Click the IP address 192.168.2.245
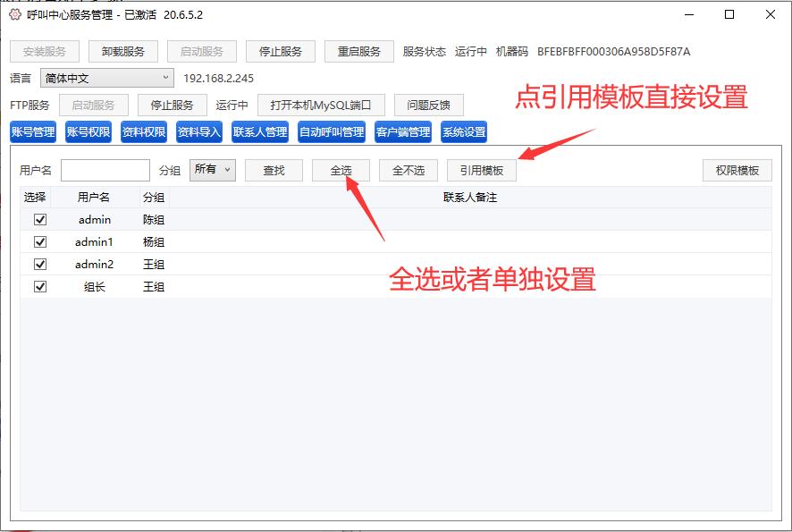The width and height of the screenshot is (792, 532). pyautogui.click(x=218, y=79)
